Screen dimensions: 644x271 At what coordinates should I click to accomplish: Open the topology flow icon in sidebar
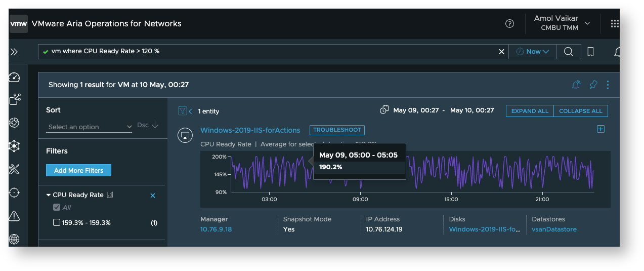click(x=15, y=99)
